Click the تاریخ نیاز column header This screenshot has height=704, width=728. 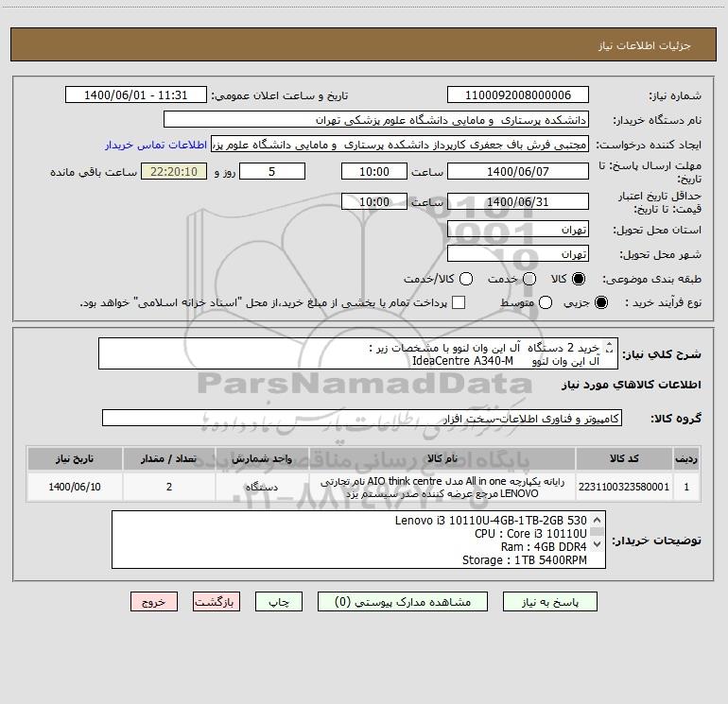coord(75,458)
